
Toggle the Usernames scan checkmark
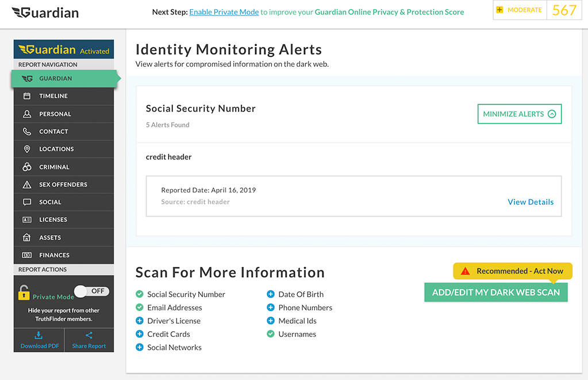pyautogui.click(x=270, y=334)
